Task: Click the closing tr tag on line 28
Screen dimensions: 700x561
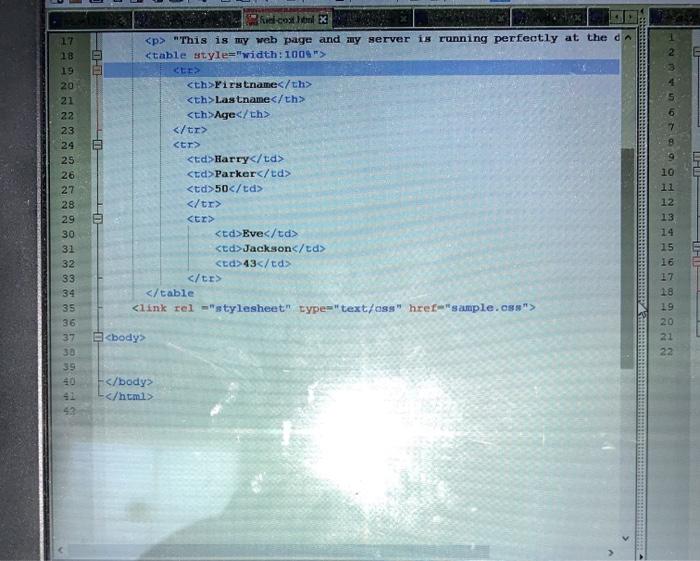Action: click(204, 204)
